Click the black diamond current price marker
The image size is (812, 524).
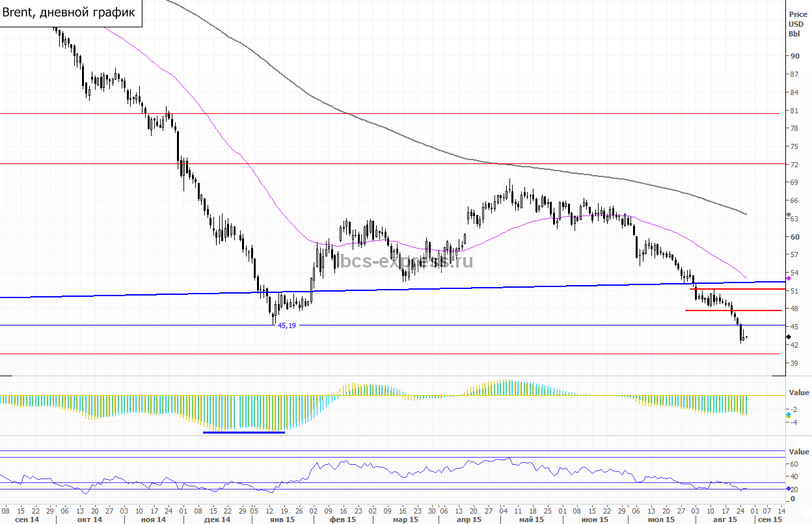pos(789,337)
